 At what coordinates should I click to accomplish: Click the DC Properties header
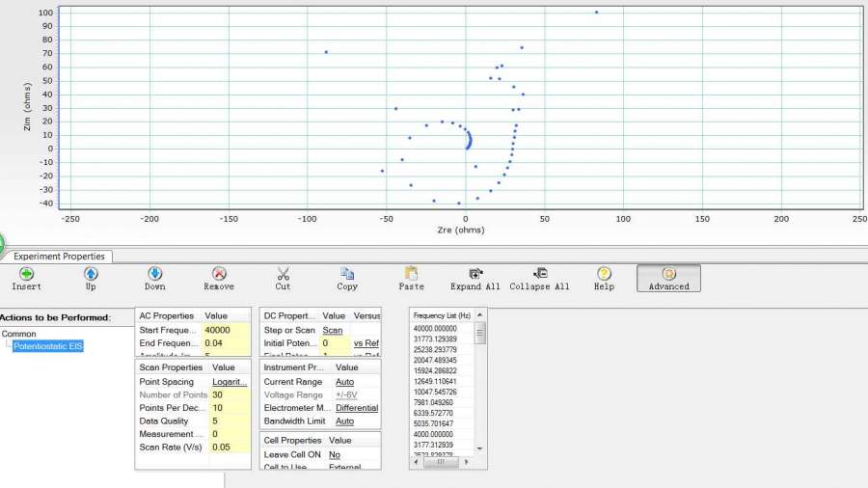(x=289, y=316)
